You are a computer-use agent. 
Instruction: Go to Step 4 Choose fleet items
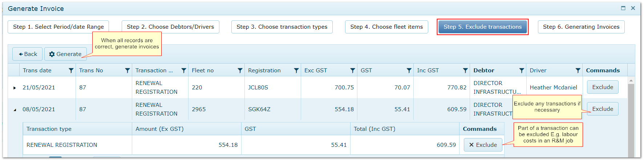[x=386, y=27]
